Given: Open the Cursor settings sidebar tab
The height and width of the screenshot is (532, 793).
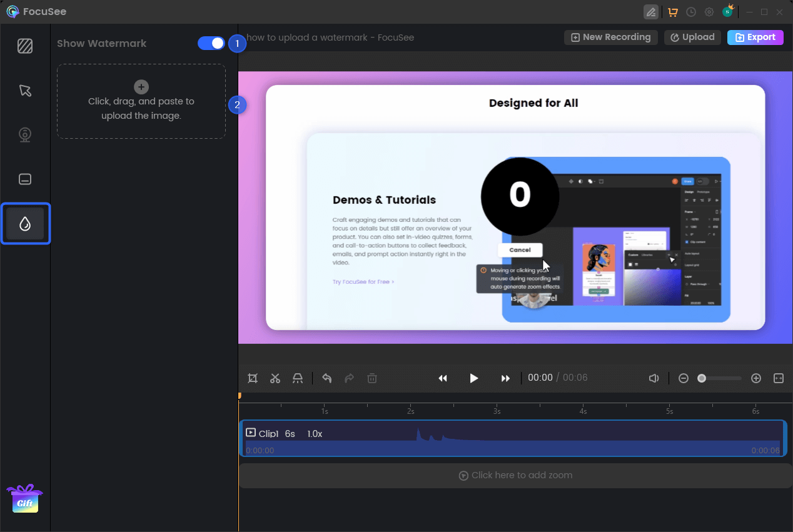Looking at the screenshot, I should click(x=25, y=91).
